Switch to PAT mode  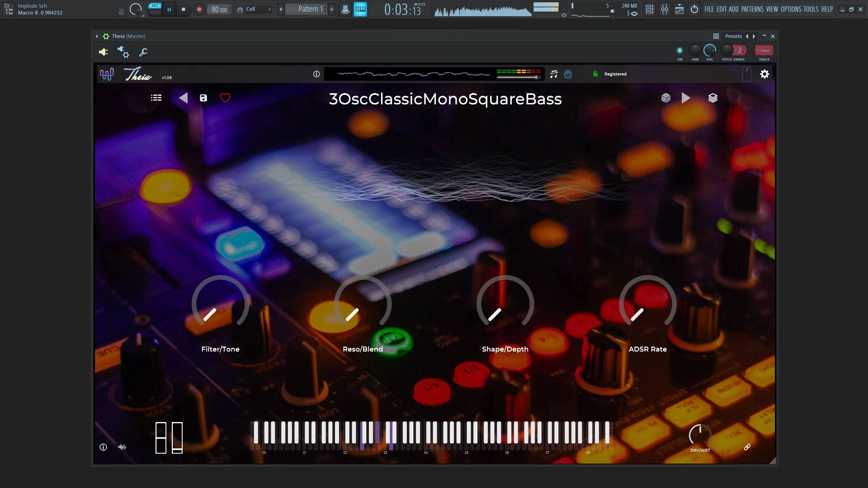pyautogui.click(x=155, y=6)
